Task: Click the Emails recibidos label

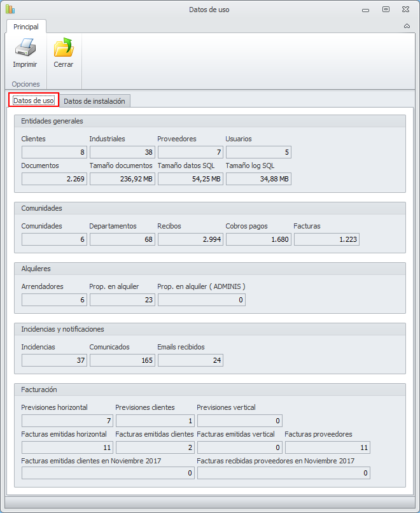Action: (181, 347)
